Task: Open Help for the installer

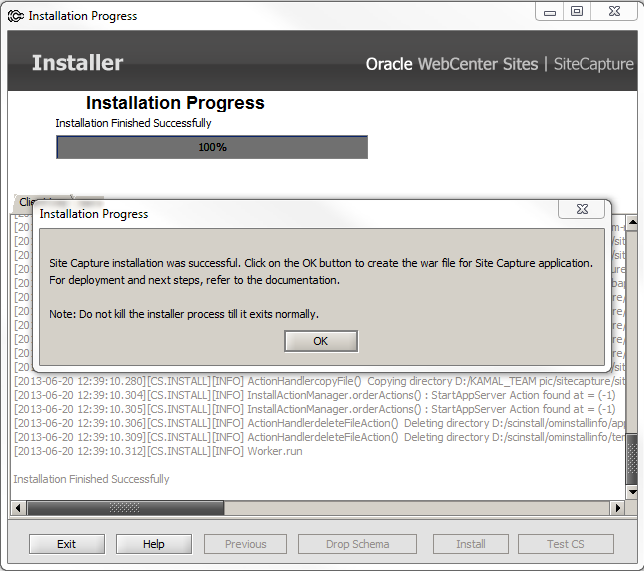Action: coord(154,544)
